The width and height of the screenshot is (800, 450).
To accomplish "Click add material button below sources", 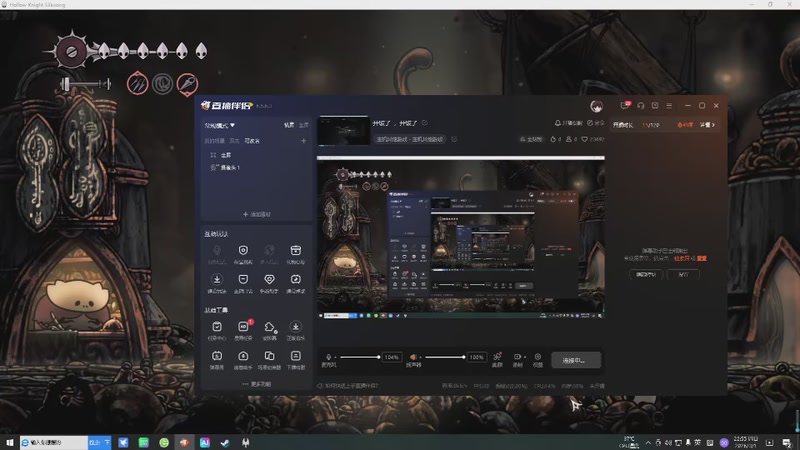I will point(257,214).
